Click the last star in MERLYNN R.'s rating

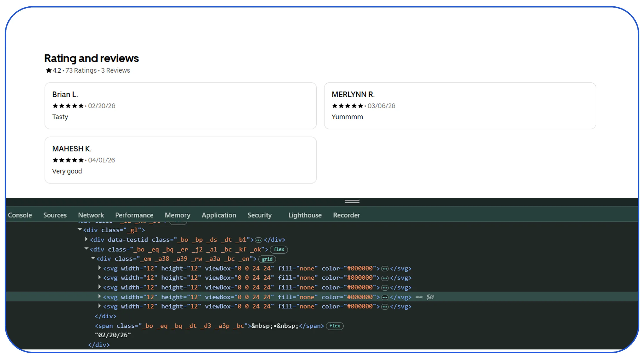(x=360, y=106)
